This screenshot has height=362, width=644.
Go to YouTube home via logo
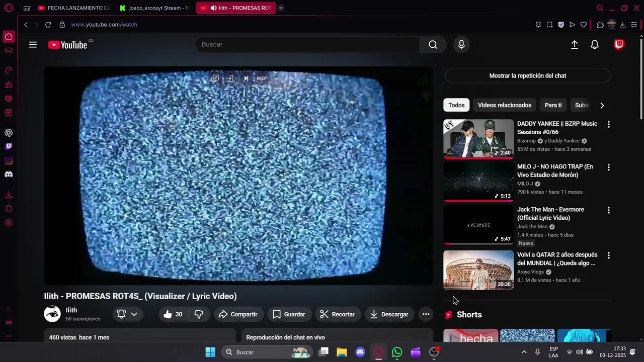pos(68,45)
